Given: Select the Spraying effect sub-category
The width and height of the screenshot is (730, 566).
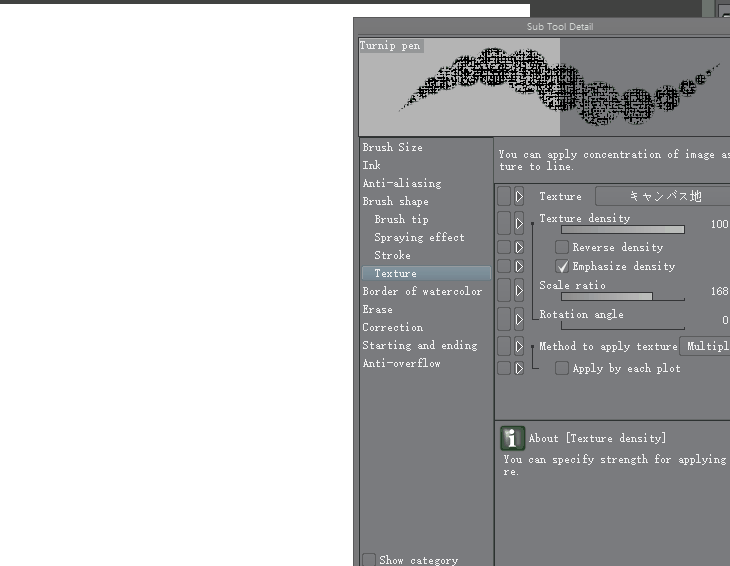Looking at the screenshot, I should 419,237.
